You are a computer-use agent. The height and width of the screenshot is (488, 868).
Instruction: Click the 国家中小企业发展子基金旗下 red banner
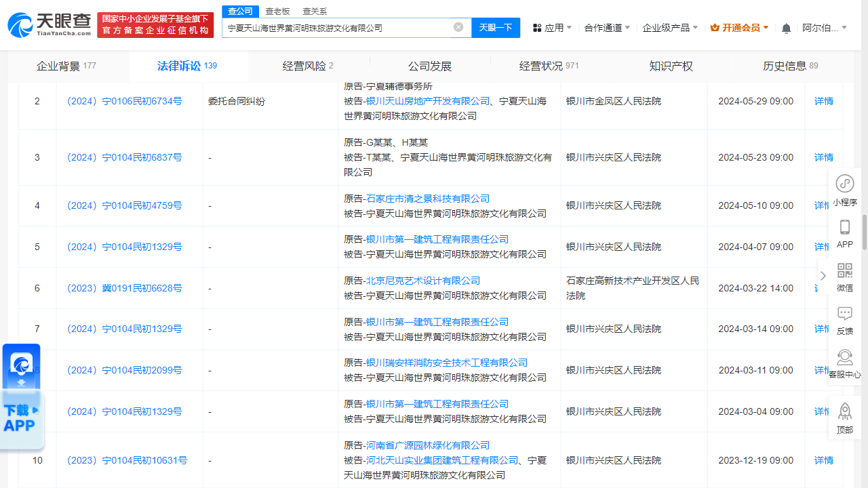tap(155, 25)
